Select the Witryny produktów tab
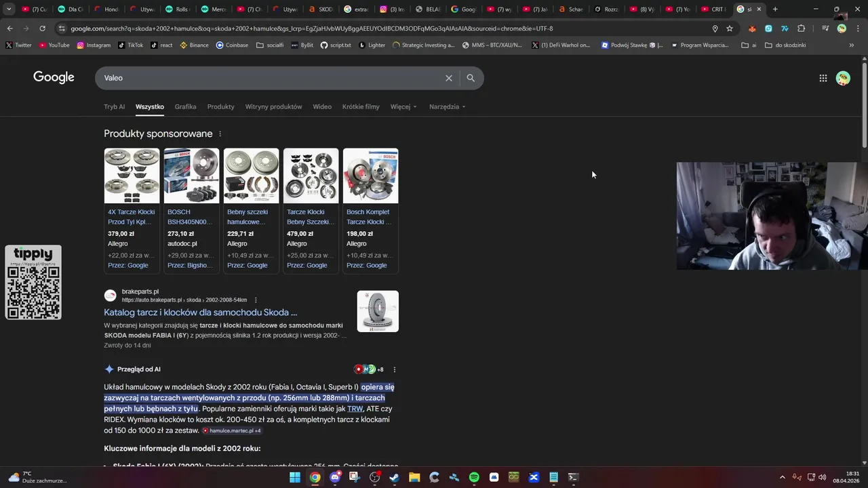This screenshot has height=488, width=868. (x=273, y=106)
